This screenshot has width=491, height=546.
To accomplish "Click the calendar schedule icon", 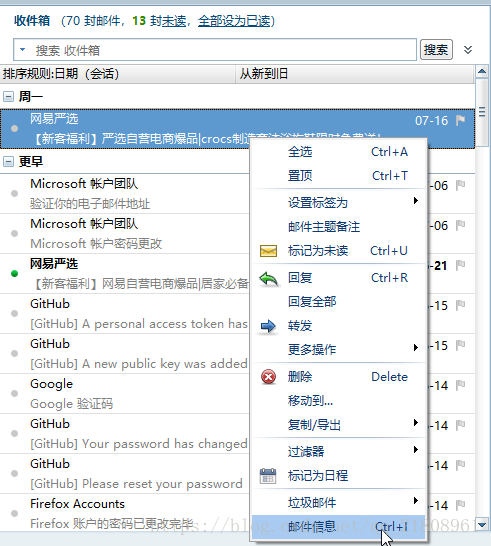I will tap(268, 476).
